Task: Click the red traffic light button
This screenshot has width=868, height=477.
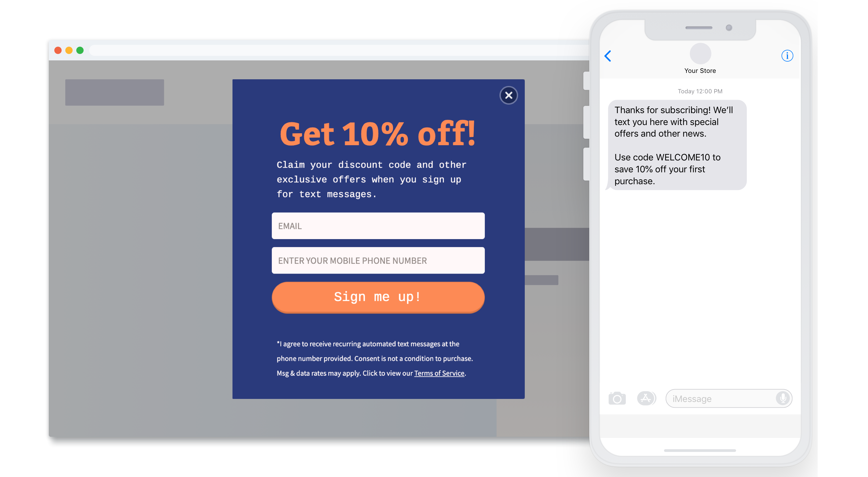Action: (58, 51)
